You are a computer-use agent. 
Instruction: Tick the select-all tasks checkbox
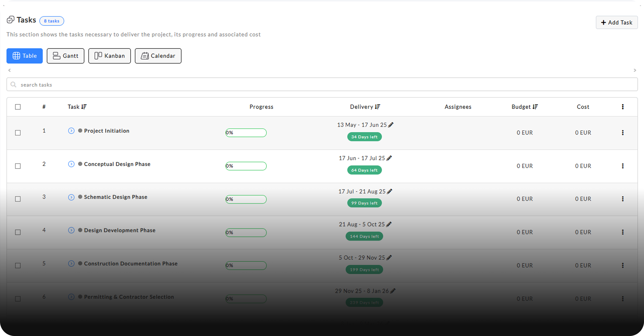(x=18, y=107)
